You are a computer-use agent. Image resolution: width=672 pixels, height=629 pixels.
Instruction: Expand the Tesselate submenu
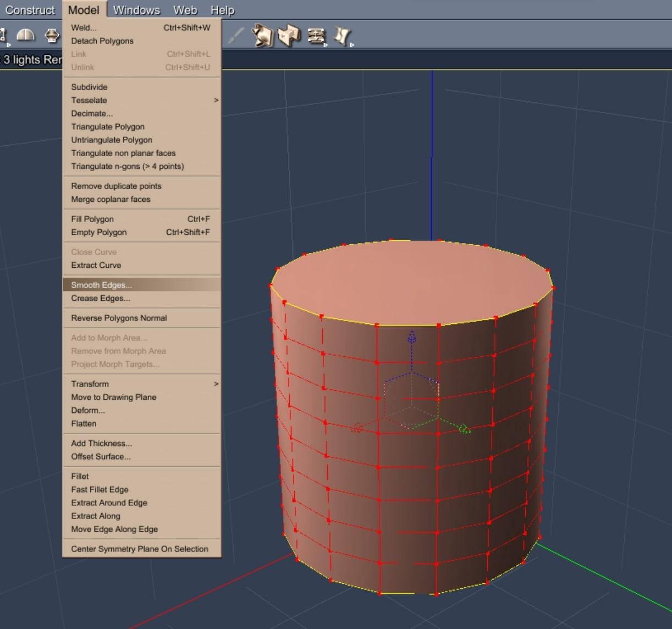coord(142,100)
